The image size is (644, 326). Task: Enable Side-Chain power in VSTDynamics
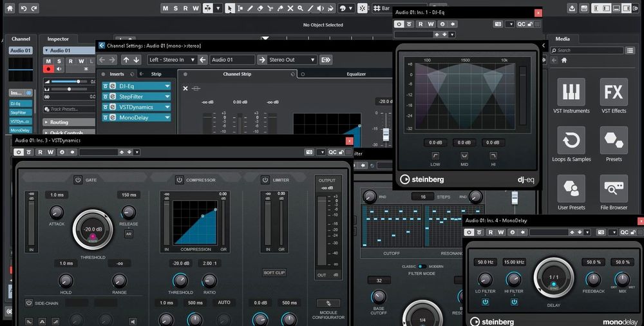click(29, 303)
